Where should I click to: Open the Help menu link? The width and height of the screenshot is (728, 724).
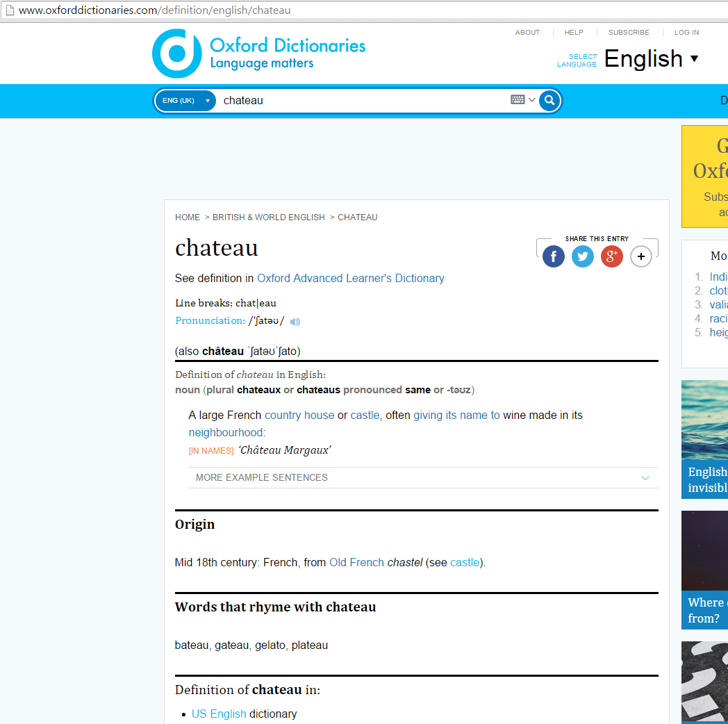574,33
